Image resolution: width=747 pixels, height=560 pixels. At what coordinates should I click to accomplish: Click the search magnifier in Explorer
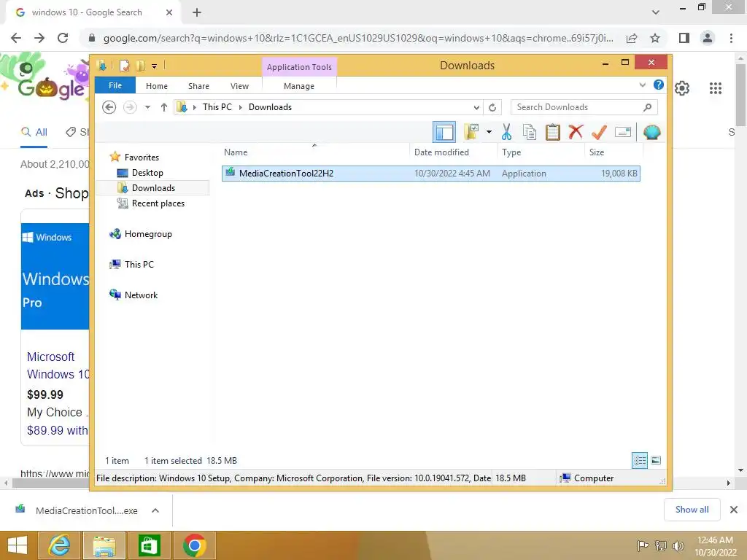[x=647, y=107]
